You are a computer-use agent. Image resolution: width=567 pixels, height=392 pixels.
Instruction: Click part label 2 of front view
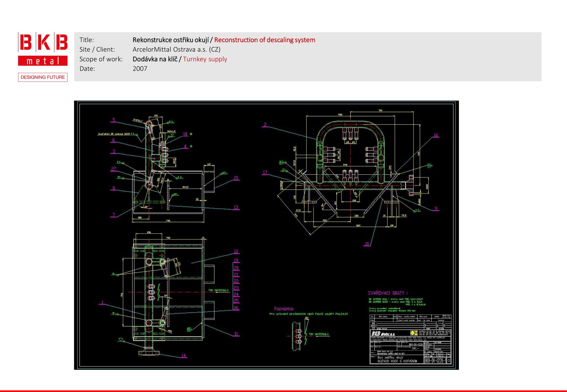265,124
